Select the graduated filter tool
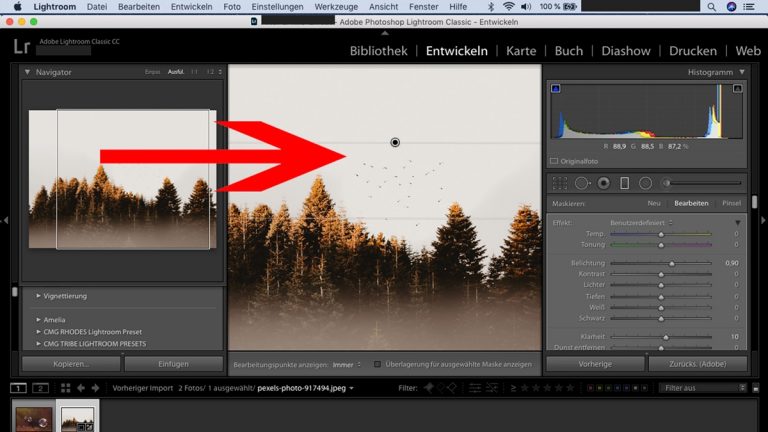The width and height of the screenshot is (768, 432). click(x=625, y=183)
